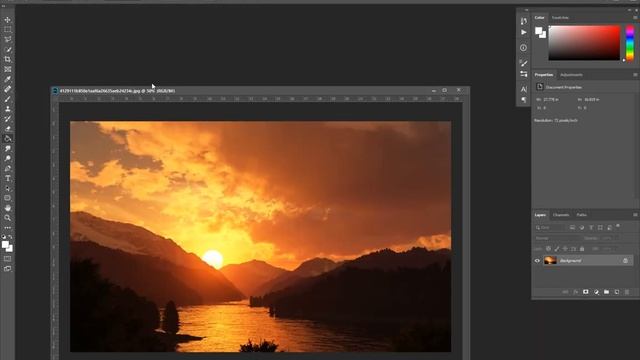Select the Crop tool
The image size is (640, 360).
pyautogui.click(x=7, y=59)
